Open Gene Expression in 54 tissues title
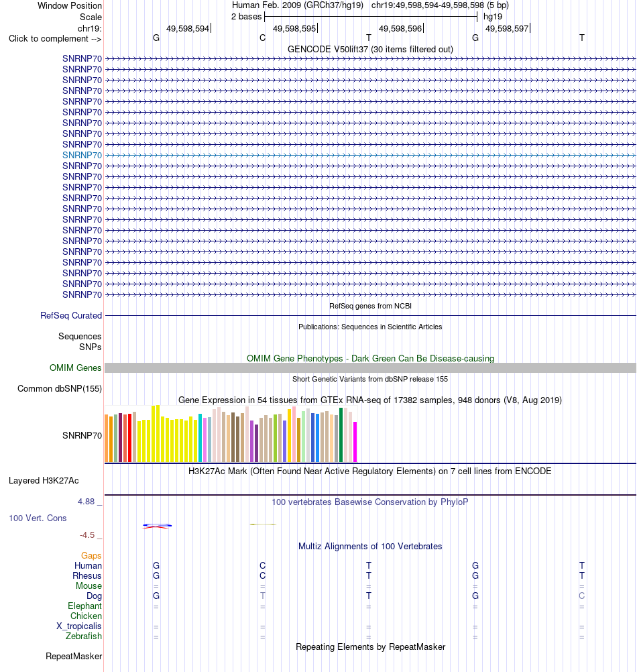The height and width of the screenshot is (672, 637). pos(370,400)
